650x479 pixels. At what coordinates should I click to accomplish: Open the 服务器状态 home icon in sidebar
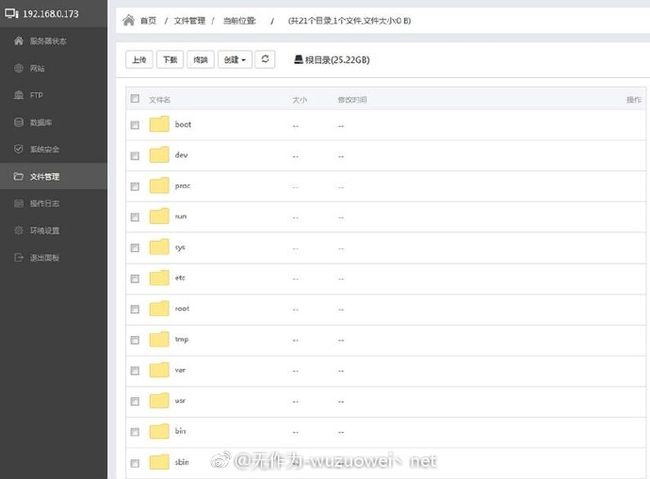(x=19, y=41)
